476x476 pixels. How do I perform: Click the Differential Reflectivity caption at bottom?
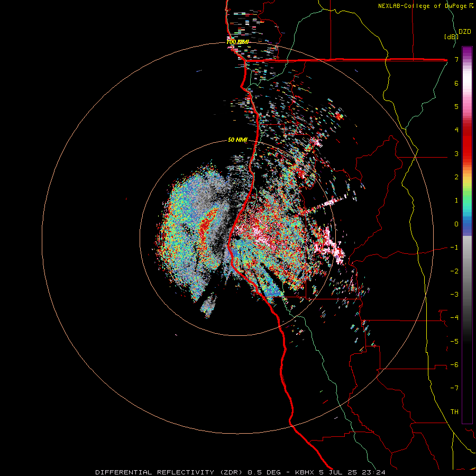pos(240,472)
